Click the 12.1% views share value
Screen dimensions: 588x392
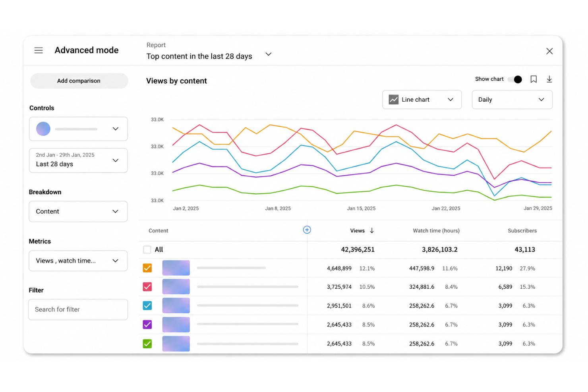(367, 268)
